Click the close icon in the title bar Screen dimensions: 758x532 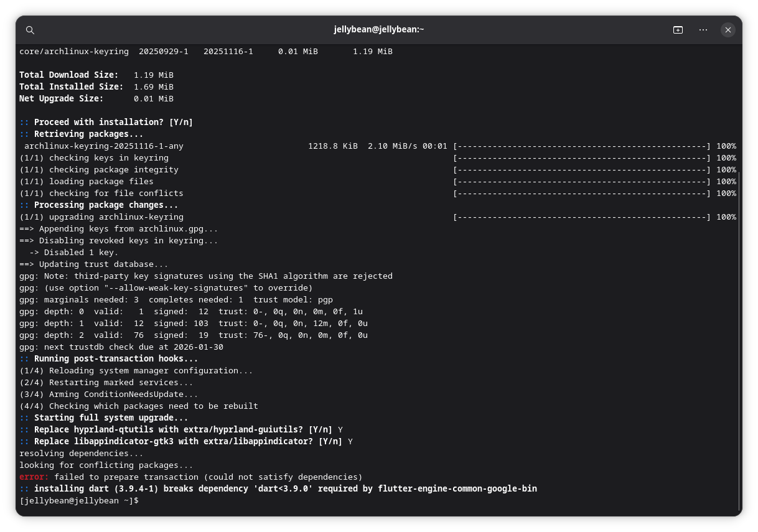pos(728,30)
